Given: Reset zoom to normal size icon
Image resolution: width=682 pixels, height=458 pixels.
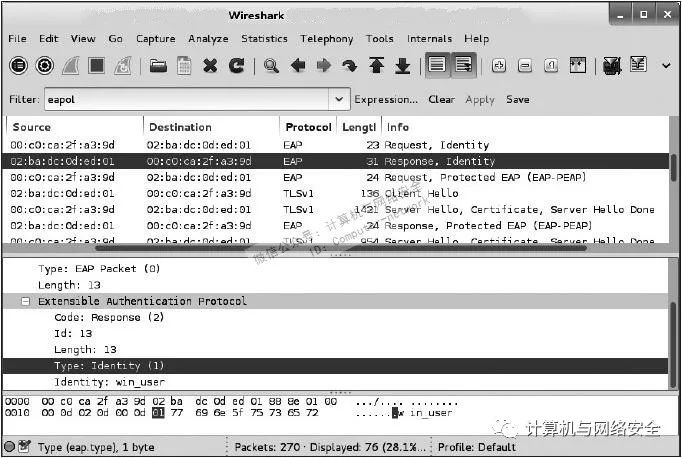Looking at the screenshot, I should pyautogui.click(x=551, y=66).
